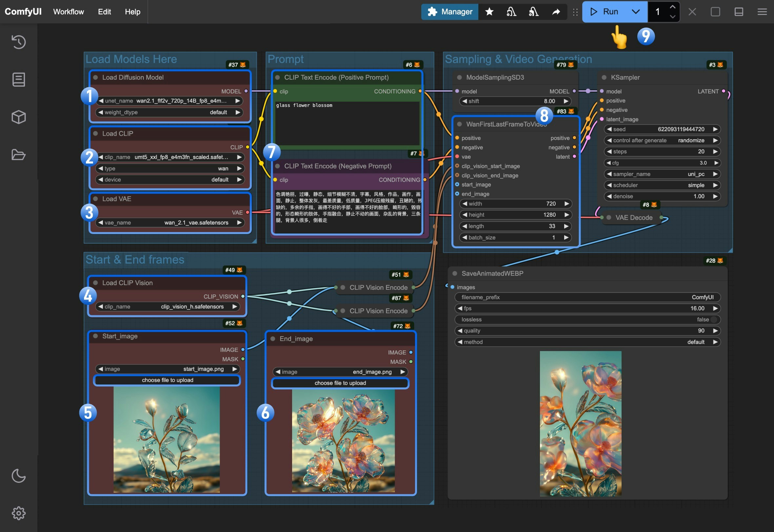The image size is (774, 532).
Task: Open the Edit menu
Action: pyautogui.click(x=104, y=12)
